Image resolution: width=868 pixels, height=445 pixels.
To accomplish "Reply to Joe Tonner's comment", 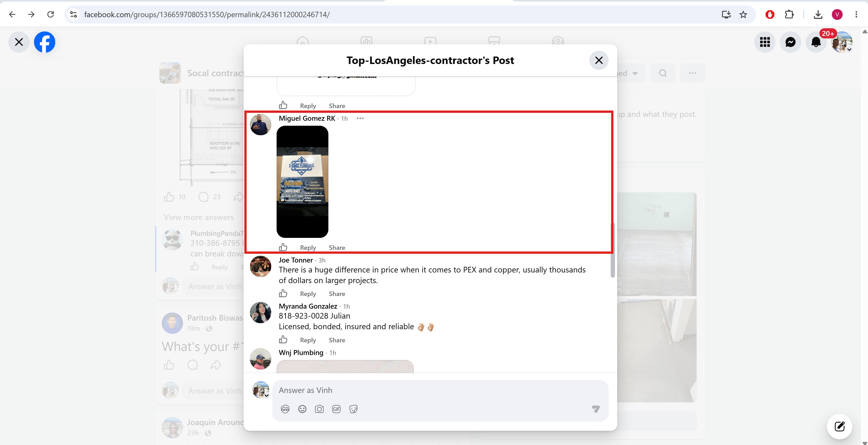I will [x=308, y=294].
